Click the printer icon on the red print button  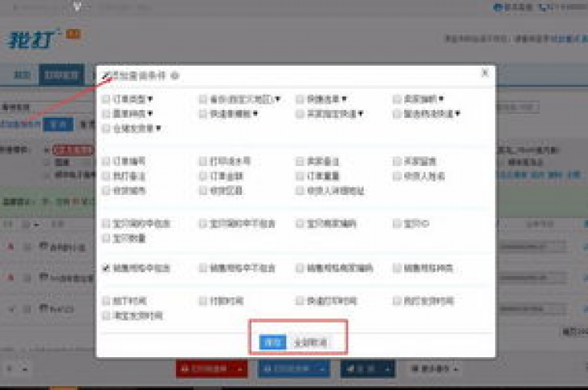click(185, 369)
